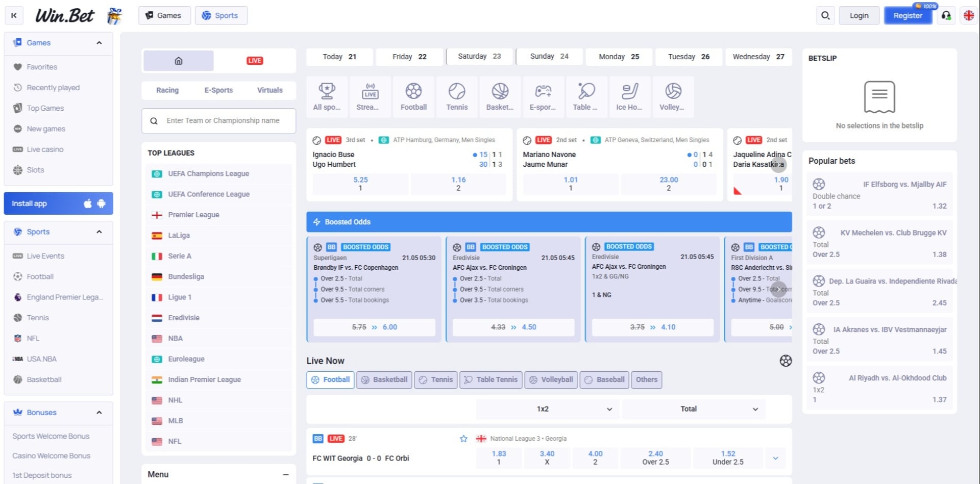980x484 pixels.
Task: Select the E-Sports tab
Action: [218, 90]
